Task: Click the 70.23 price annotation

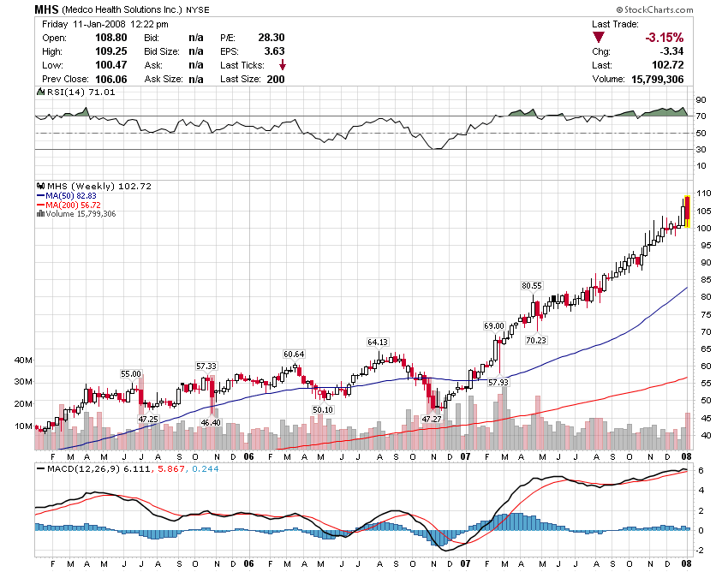Action: pyautogui.click(x=536, y=340)
